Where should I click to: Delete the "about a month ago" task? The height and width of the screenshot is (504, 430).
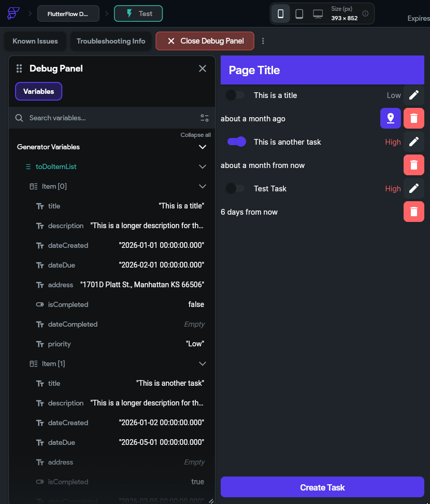[x=413, y=118]
